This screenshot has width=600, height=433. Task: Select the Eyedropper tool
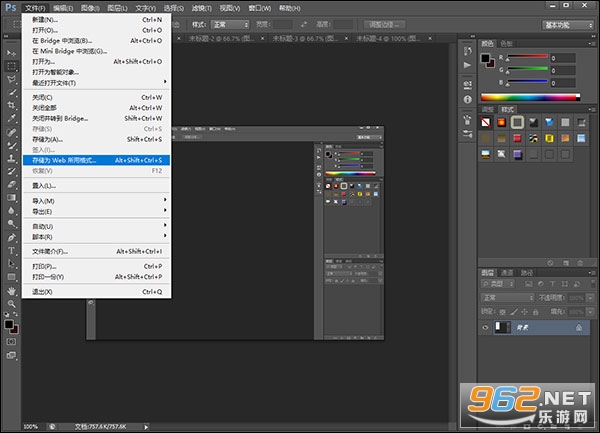tap(11, 118)
